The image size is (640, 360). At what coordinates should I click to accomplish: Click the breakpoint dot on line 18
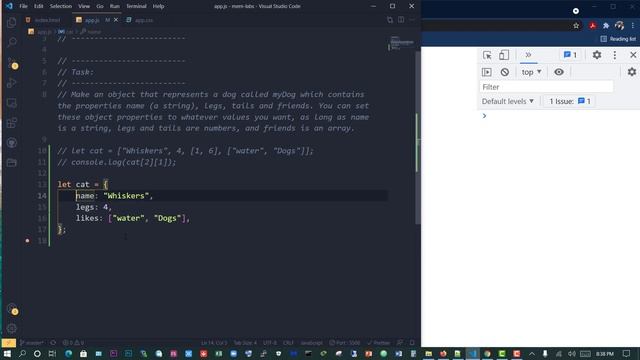point(27,241)
